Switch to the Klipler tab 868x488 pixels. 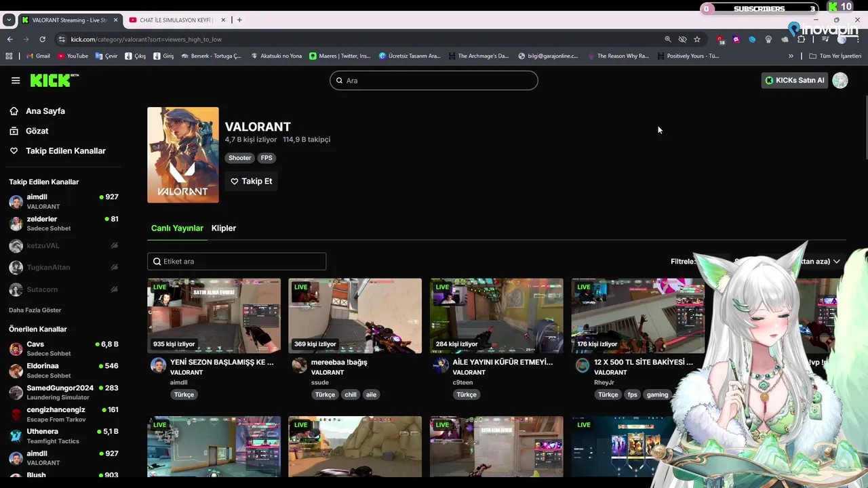[224, 228]
